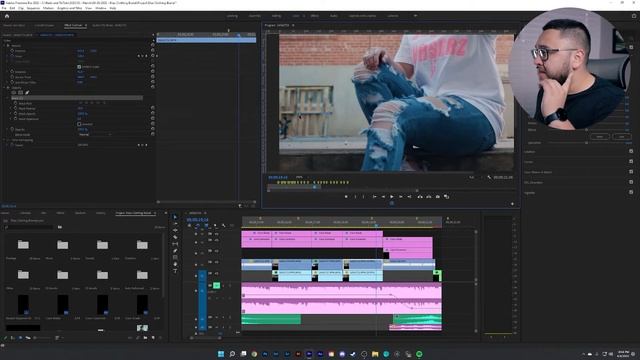The image size is (640, 360).
Task: Adjust the Saturation slider in Lumetri
Action: click(x=587, y=143)
